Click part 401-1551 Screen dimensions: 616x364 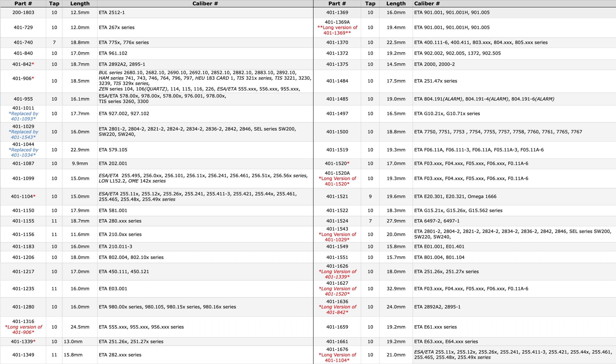337,257
